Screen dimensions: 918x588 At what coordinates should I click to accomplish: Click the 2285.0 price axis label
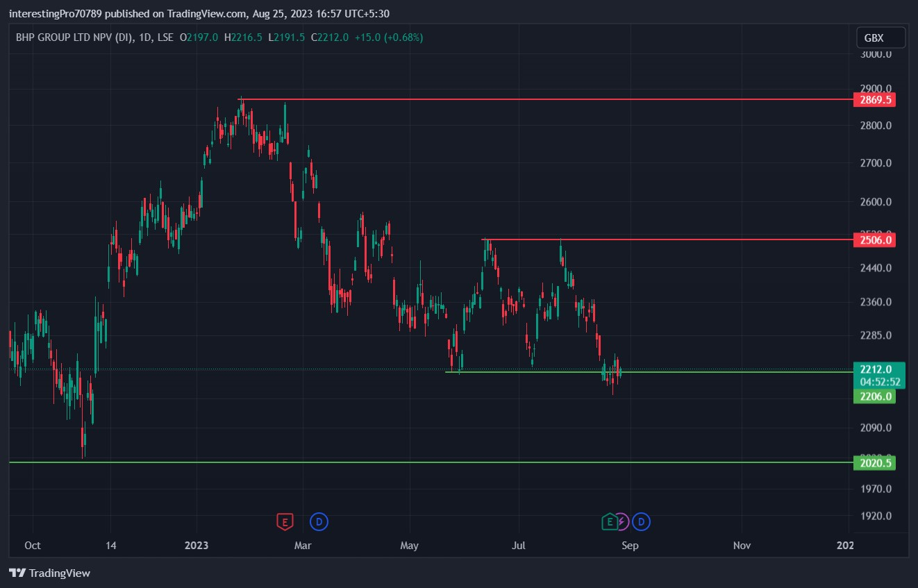tap(876, 335)
